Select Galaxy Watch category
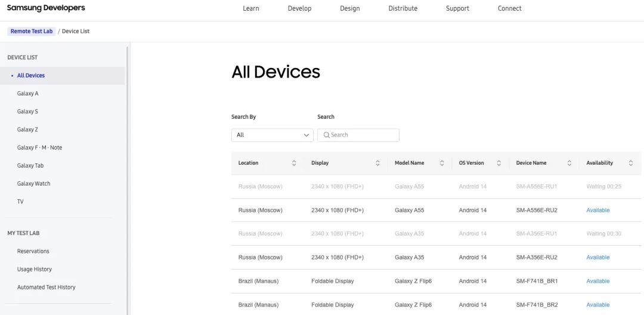Viewport: 644px width, 315px height. click(33, 184)
